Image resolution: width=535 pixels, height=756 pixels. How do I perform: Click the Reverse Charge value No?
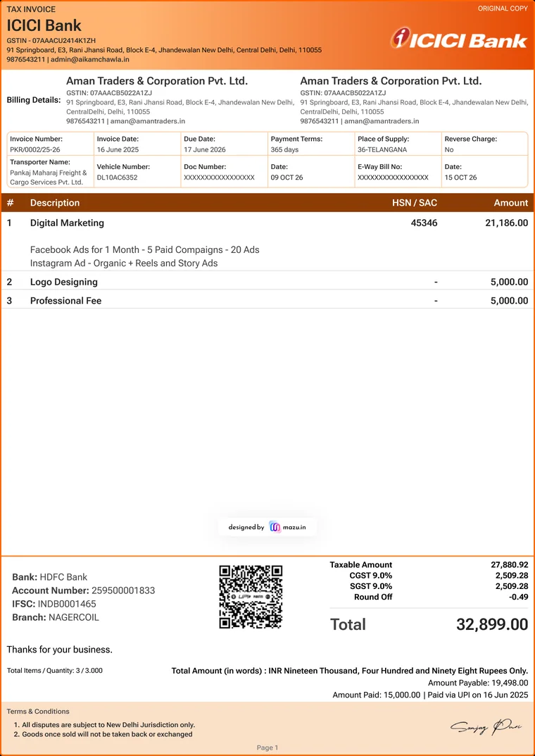[x=449, y=149]
